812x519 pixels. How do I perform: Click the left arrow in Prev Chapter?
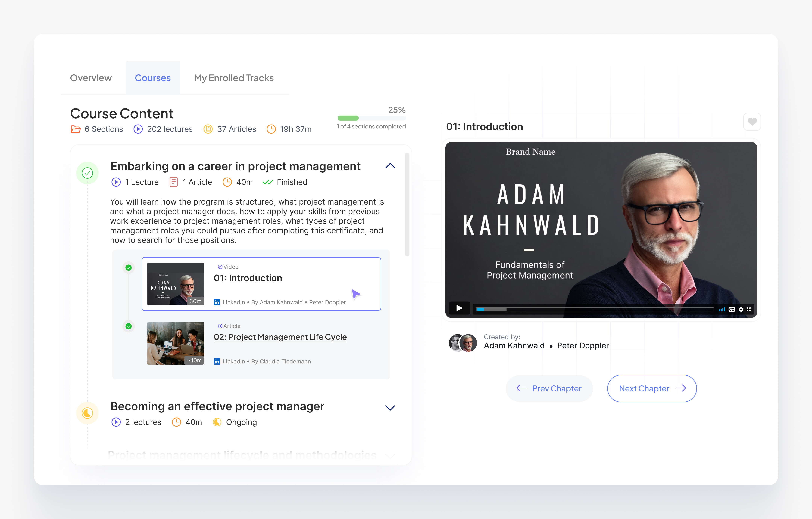(x=521, y=388)
